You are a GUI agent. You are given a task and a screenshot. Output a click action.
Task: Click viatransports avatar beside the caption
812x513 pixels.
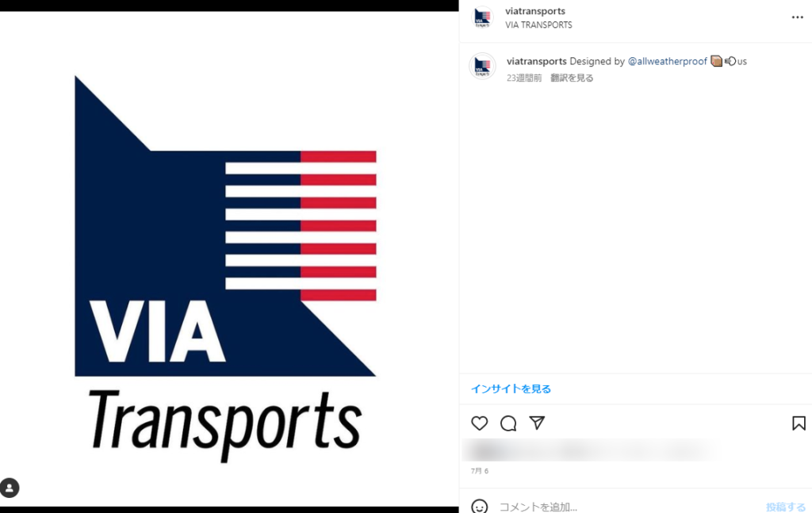482,67
